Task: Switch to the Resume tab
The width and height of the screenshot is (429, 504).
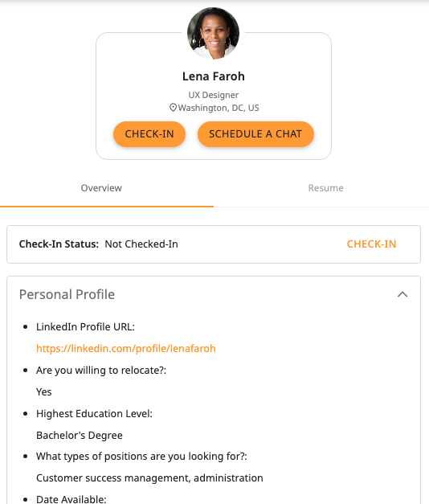Action: click(325, 188)
